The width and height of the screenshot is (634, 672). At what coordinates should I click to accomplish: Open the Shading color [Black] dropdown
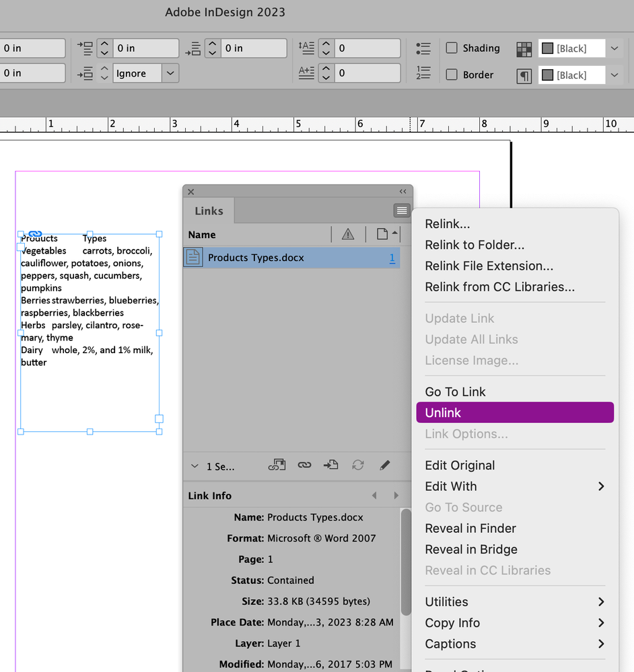click(x=614, y=48)
